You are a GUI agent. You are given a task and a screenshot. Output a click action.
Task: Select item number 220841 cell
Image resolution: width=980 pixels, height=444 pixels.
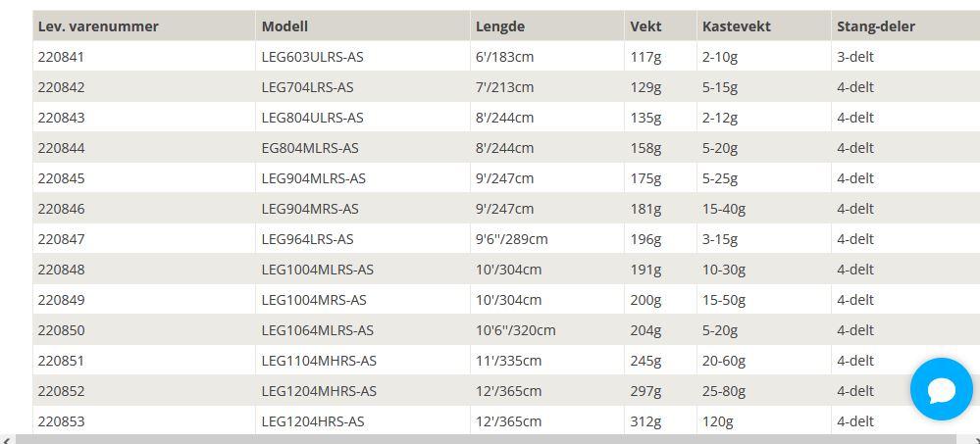144,57
